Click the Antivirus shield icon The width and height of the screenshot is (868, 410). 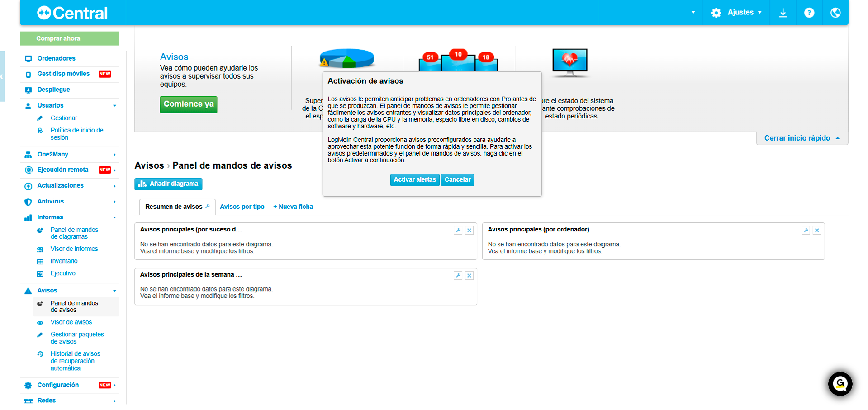point(28,202)
